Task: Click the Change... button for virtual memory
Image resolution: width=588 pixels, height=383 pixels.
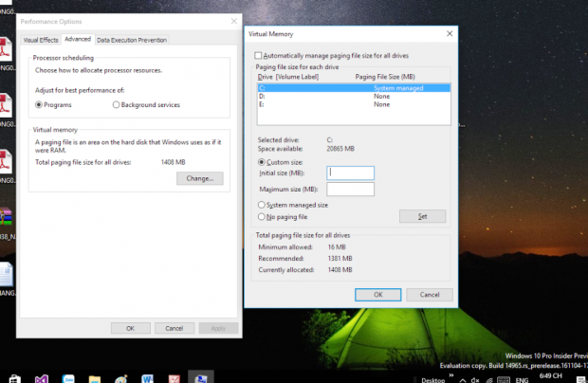Action: (x=199, y=178)
